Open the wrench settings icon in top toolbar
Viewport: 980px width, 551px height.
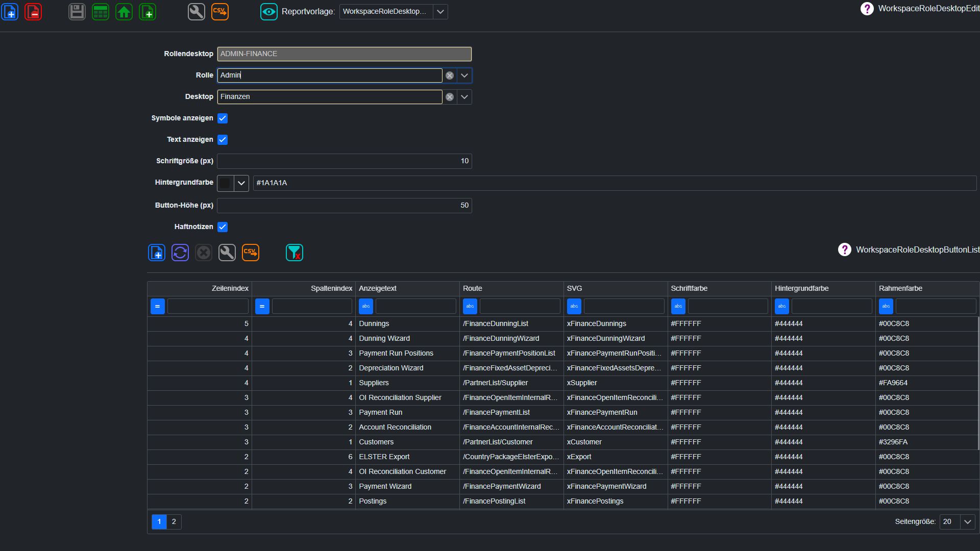pyautogui.click(x=197, y=12)
